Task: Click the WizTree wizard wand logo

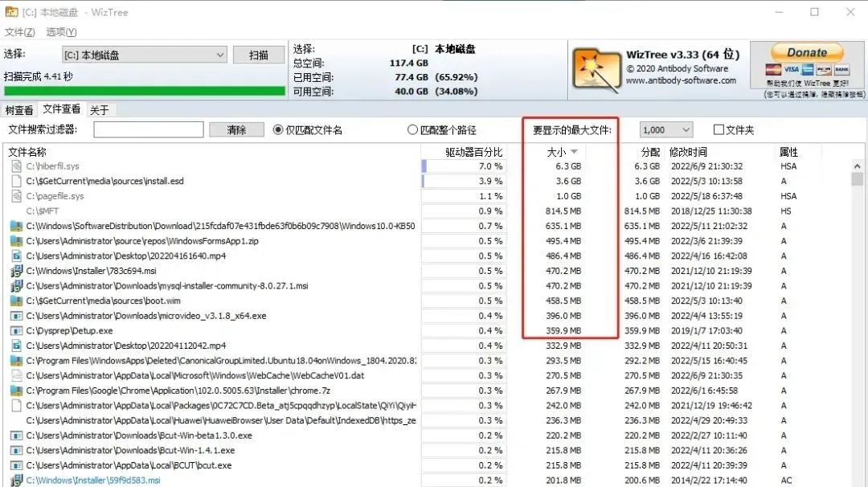Action: coord(596,70)
